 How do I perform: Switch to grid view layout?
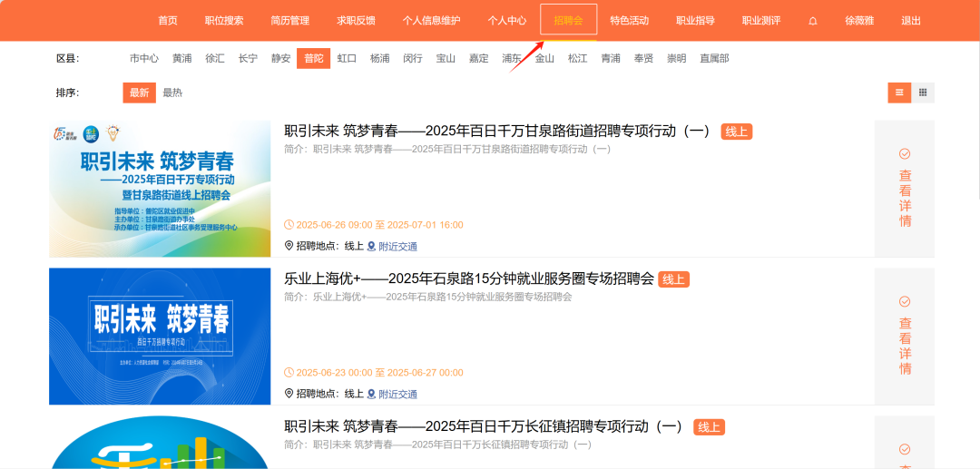click(923, 93)
